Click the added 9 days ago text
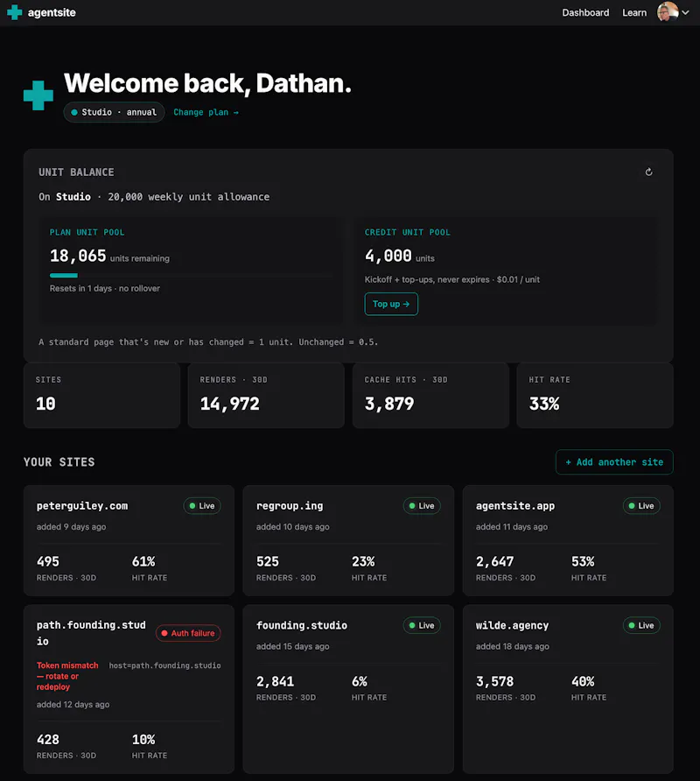 coord(71,526)
